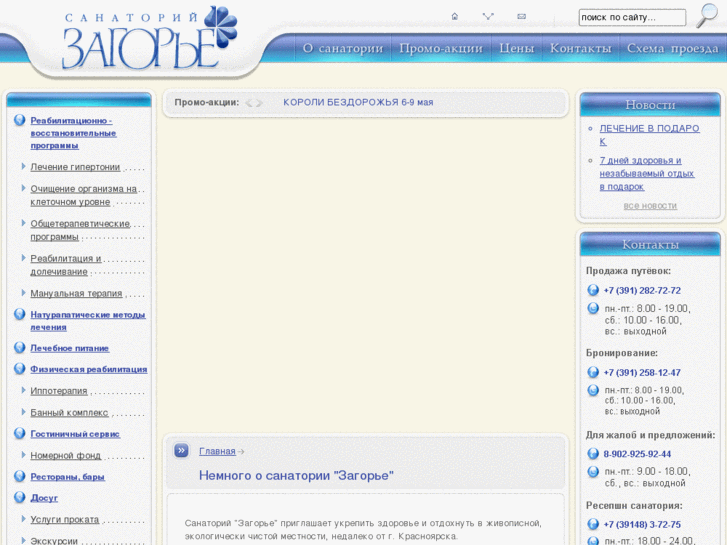Open Очищение организма на клеточном уровне link

(x=83, y=195)
